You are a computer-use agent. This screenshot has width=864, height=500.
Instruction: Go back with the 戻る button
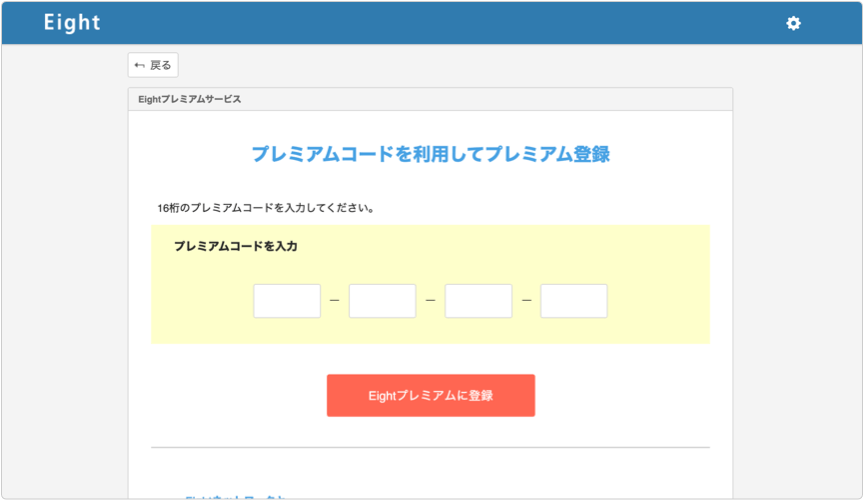click(x=153, y=65)
